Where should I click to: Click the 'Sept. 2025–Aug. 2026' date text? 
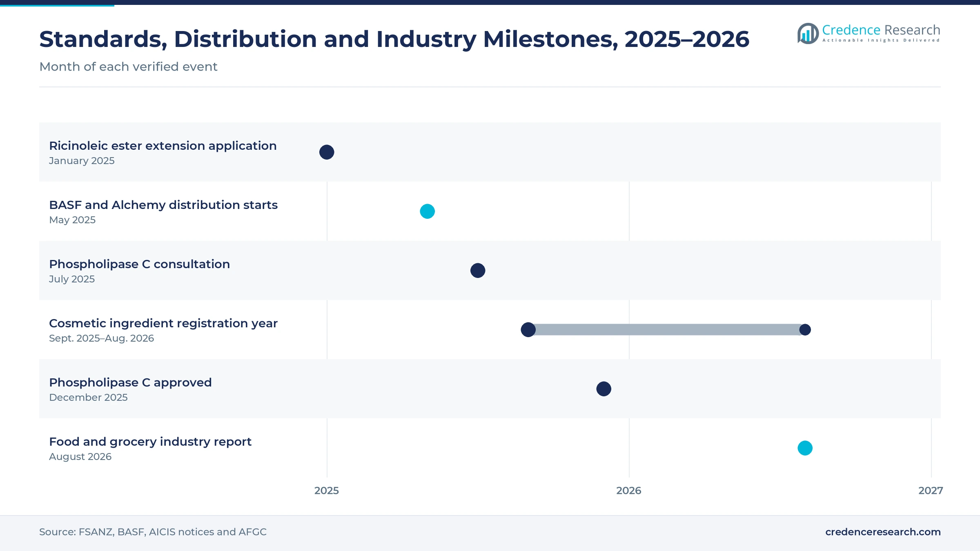pos(101,338)
